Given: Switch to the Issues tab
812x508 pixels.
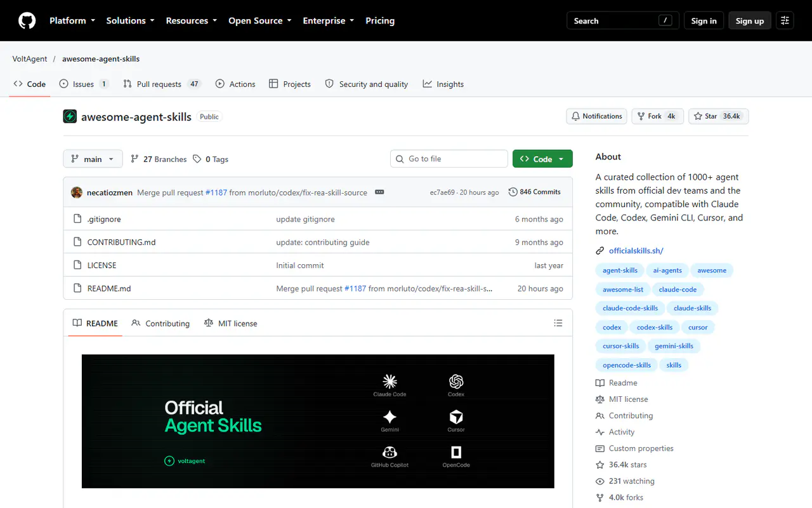Looking at the screenshot, I should tap(84, 84).
